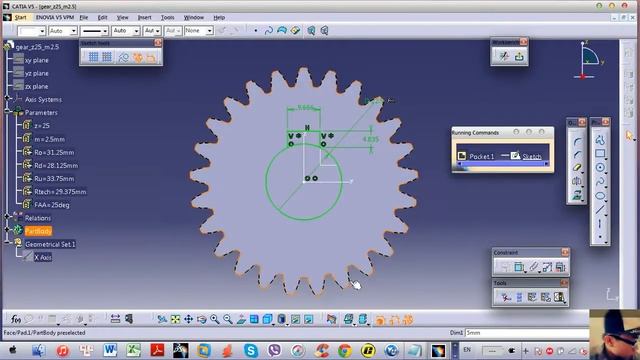Click the Running Commands horizontal scrollbar
Screen dimensions: 640x360
point(503,164)
